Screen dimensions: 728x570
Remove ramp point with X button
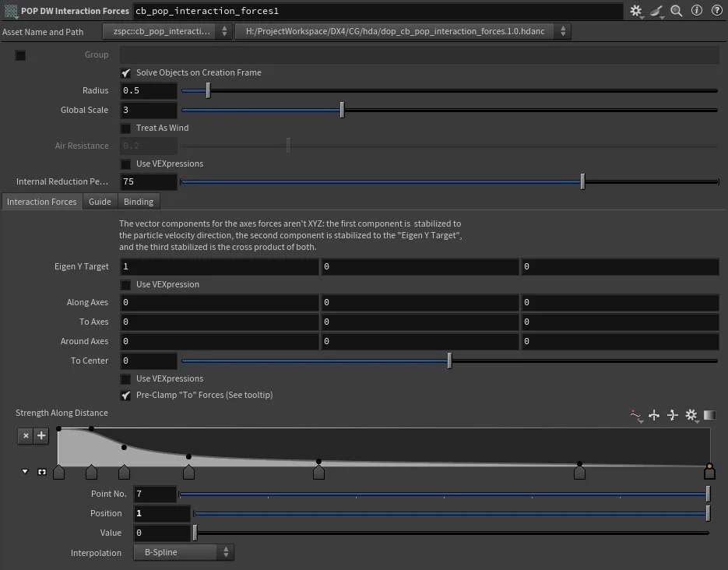click(x=26, y=435)
